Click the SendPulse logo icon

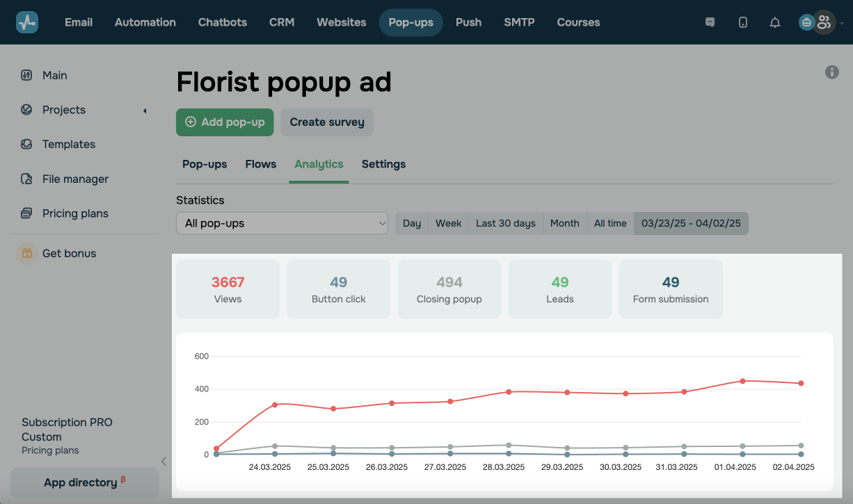coord(27,22)
